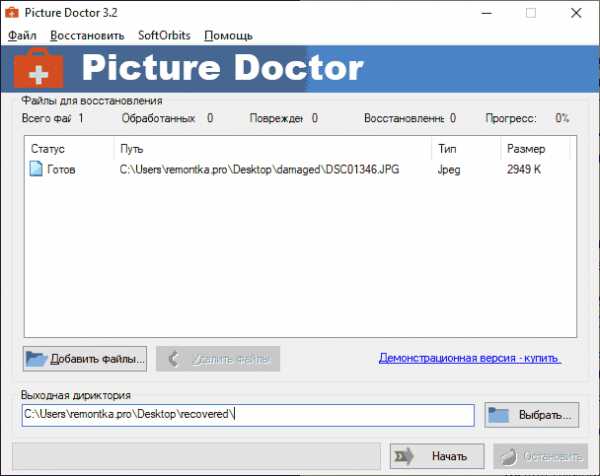Click the folder icon on Добавить файлы
Screen dimensions: 600x476
pyautogui.click(x=36, y=359)
